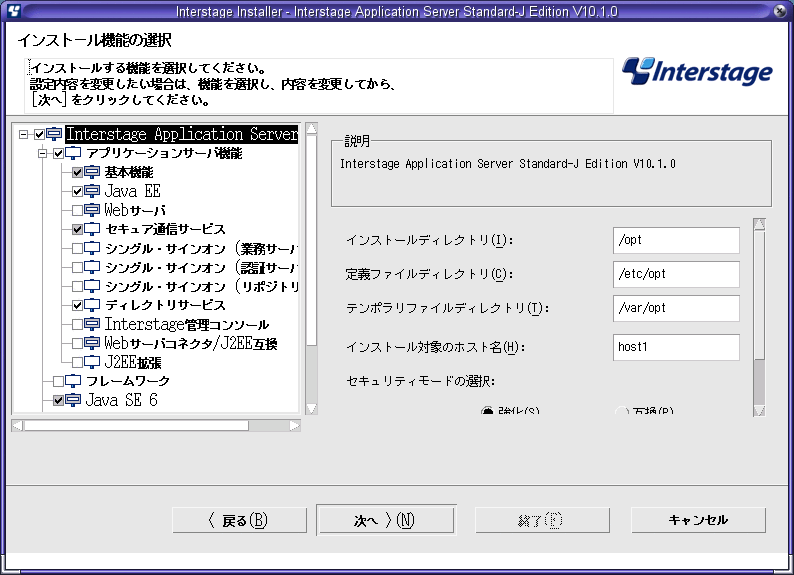The image size is (794, 575).
Task: Select the ディレクトリサービス tree label
Action: click(x=165, y=305)
